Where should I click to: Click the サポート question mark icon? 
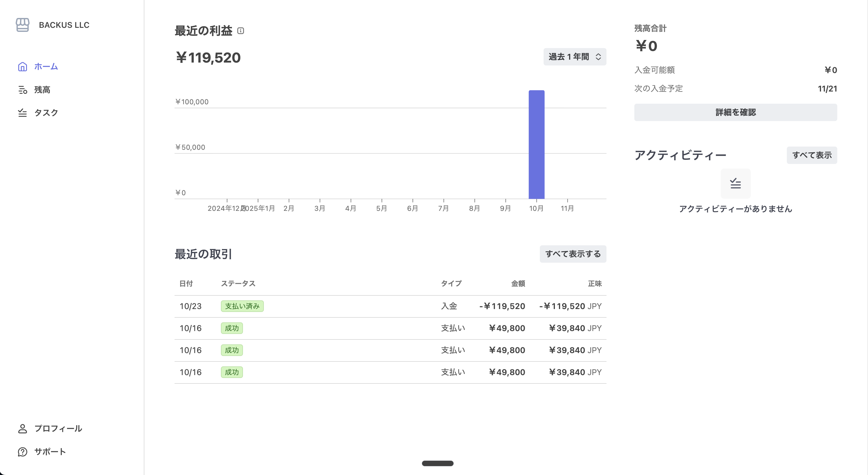pos(23,452)
